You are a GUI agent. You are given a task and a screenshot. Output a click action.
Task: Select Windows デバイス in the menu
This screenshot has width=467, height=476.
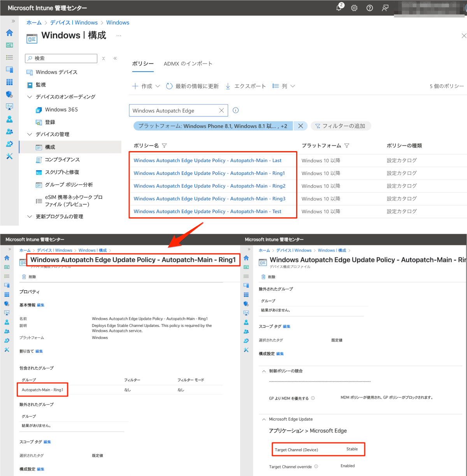(x=56, y=72)
